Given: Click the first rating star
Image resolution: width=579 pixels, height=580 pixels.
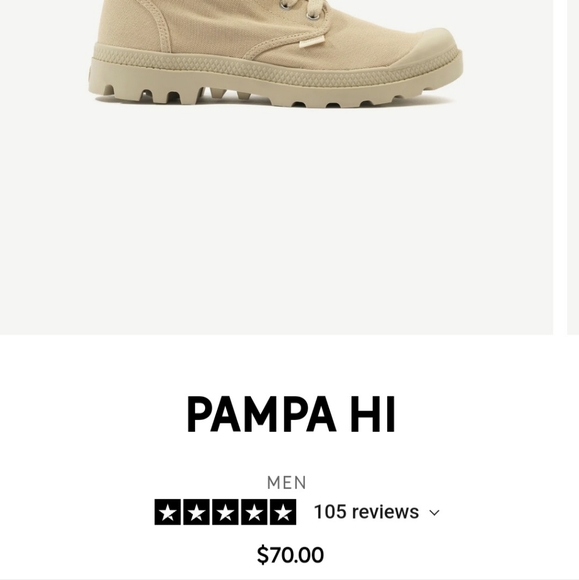Looking at the screenshot, I should pos(168,512).
